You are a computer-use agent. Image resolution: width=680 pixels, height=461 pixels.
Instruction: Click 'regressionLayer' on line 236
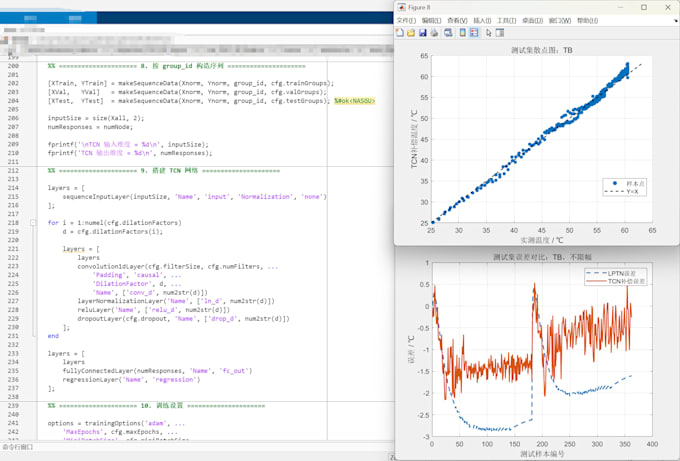click(x=90, y=379)
